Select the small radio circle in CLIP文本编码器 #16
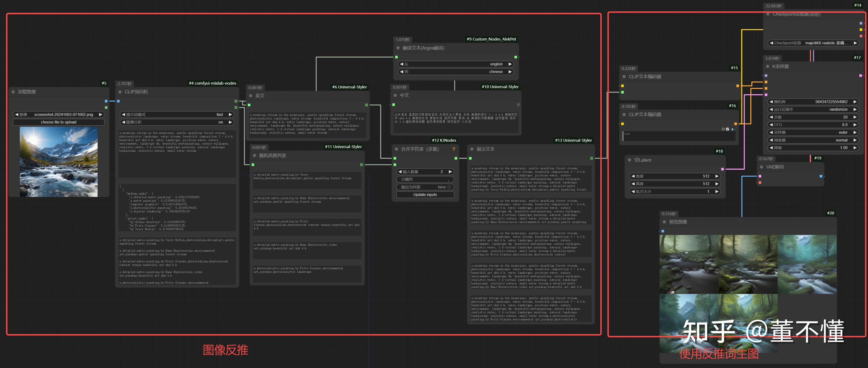Screen dimensions: 868x368 (x=723, y=129)
